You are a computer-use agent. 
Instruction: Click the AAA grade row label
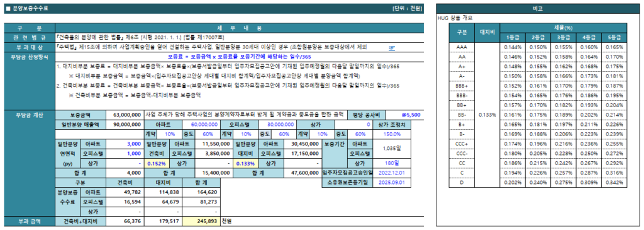[x=462, y=47]
